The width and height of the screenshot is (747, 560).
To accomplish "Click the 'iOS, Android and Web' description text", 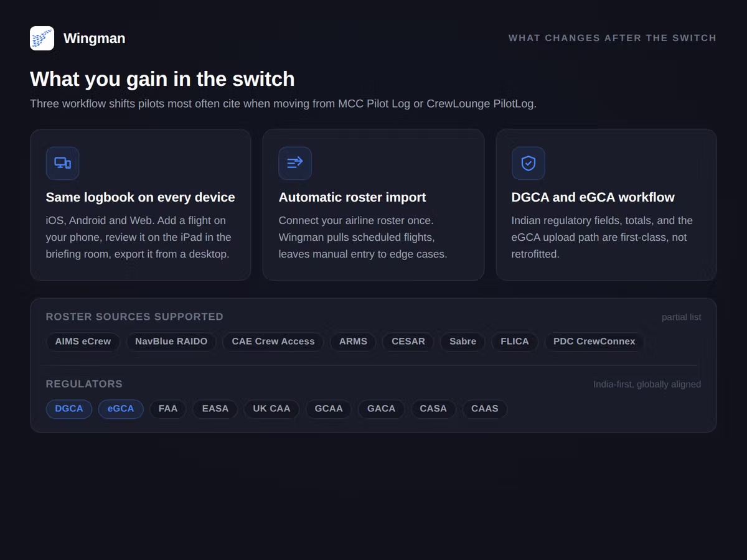I will (x=138, y=237).
